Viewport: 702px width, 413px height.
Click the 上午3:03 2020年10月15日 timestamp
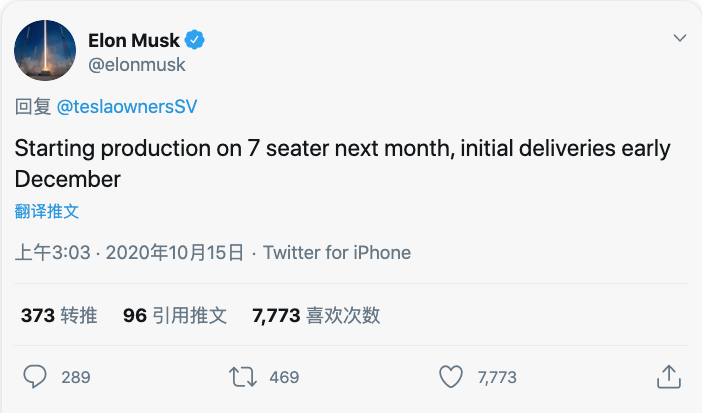[129, 253]
